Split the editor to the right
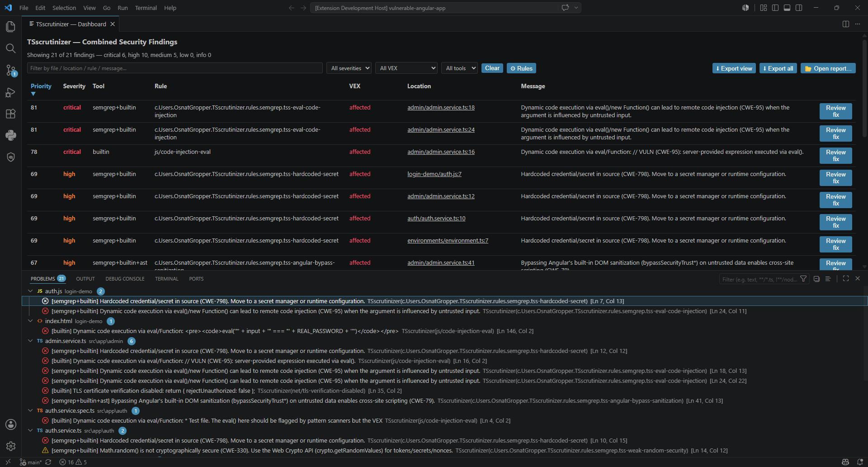This screenshot has height=467, width=868. coord(846,24)
